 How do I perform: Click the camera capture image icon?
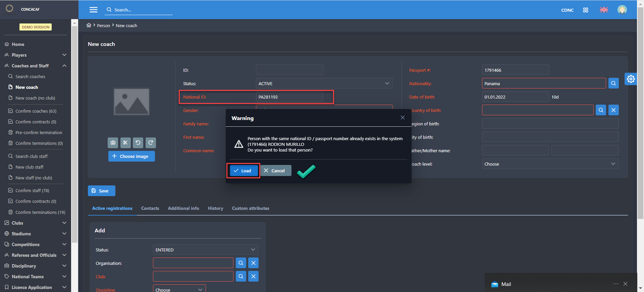pyautogui.click(x=113, y=142)
